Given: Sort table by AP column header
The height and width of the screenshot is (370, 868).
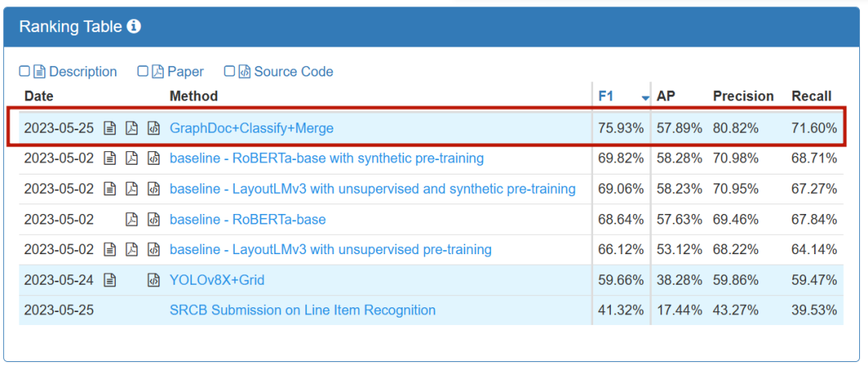Looking at the screenshot, I should click(x=665, y=96).
